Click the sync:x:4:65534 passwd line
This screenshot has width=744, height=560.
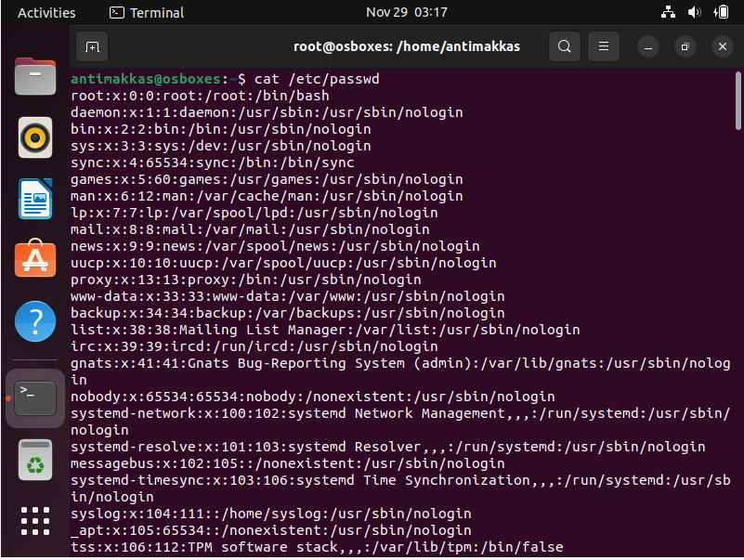(x=212, y=163)
